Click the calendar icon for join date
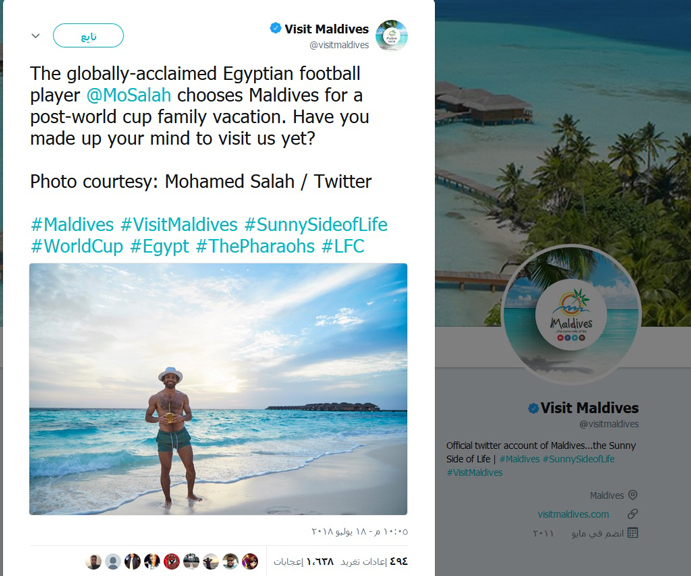The height and width of the screenshot is (576, 691). click(632, 533)
